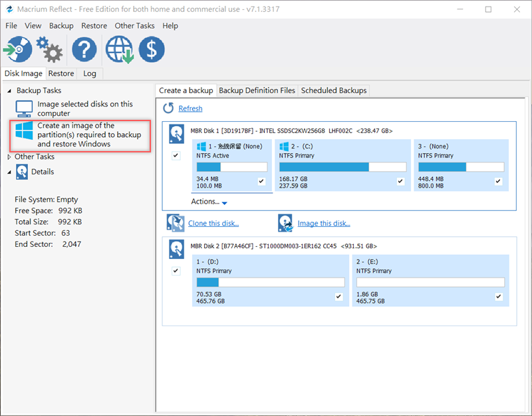
Task: Click the globe download update icon
Action: click(x=120, y=50)
